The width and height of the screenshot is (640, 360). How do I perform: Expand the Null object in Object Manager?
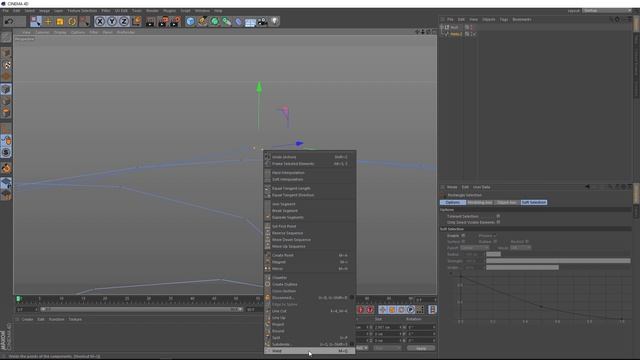click(441, 27)
